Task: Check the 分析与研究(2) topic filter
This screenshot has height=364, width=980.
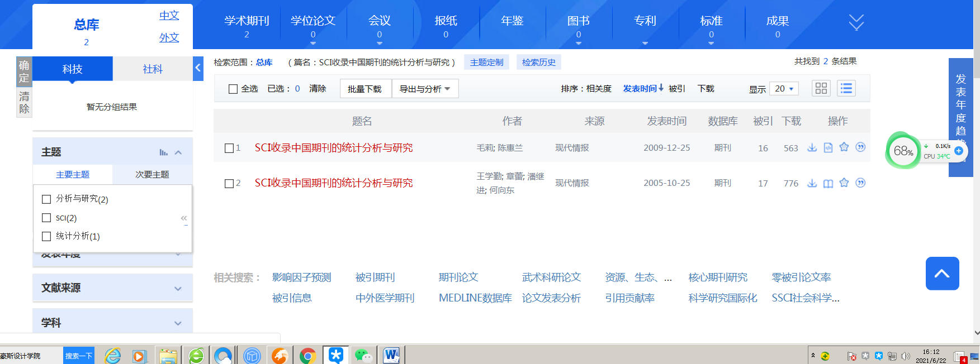Action: coord(46,199)
